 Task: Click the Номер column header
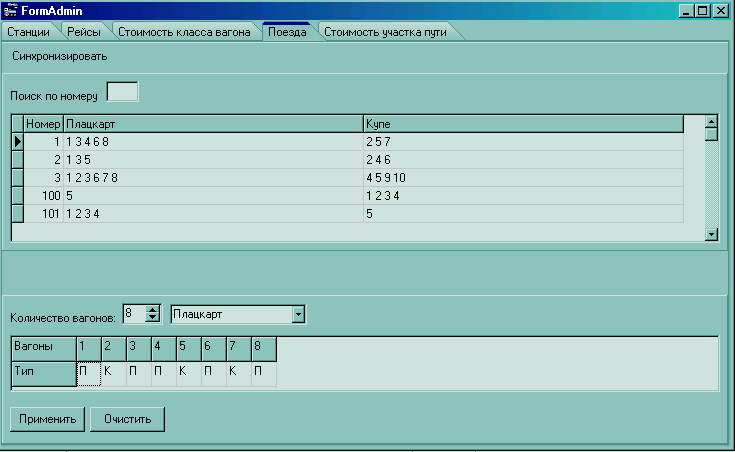pos(44,124)
